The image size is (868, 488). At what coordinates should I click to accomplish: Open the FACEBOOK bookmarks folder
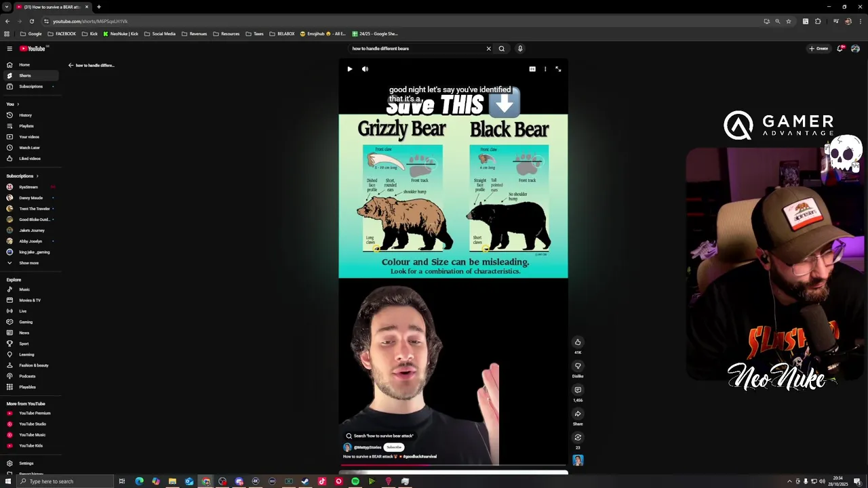pyautogui.click(x=62, y=34)
